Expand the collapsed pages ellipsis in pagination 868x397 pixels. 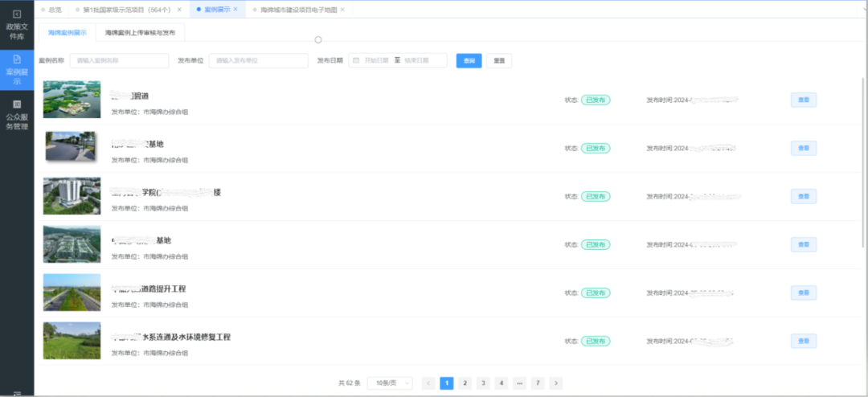tap(519, 383)
